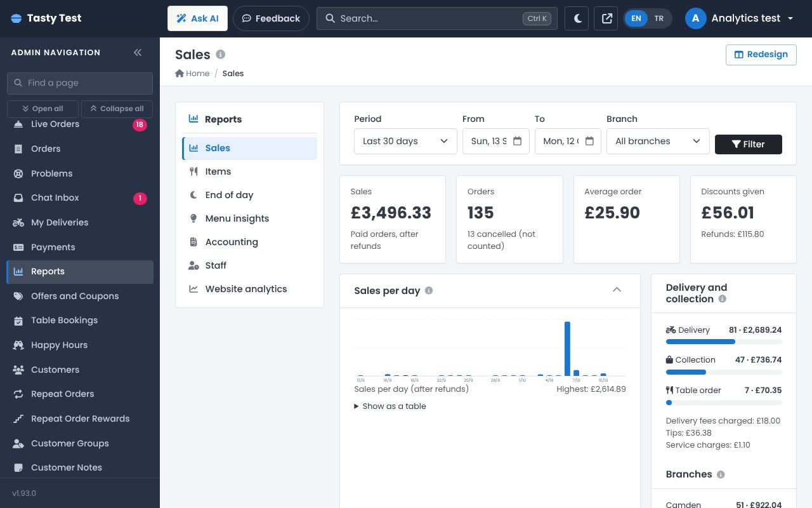Open site in new window icon
Image resolution: width=812 pixels, height=508 pixels.
pyautogui.click(x=606, y=18)
